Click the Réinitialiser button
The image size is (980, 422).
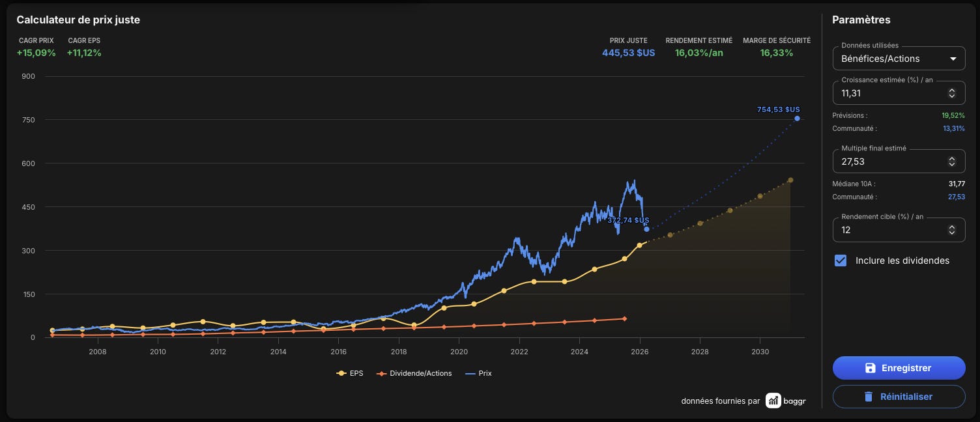[x=899, y=397]
